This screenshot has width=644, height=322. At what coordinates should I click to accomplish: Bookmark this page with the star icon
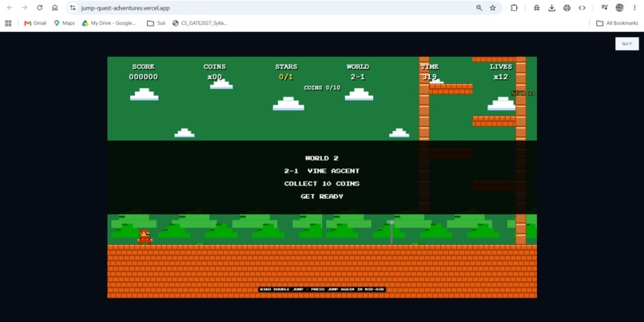(x=493, y=8)
